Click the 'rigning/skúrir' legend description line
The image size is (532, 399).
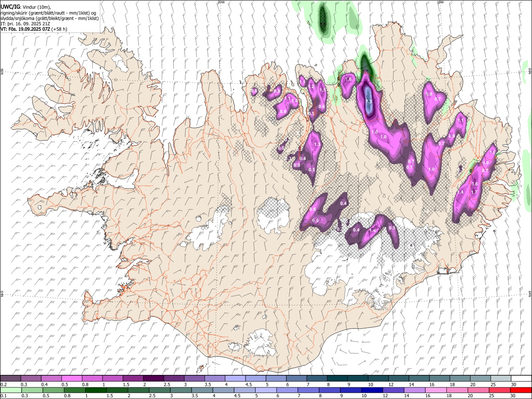(x=48, y=12)
